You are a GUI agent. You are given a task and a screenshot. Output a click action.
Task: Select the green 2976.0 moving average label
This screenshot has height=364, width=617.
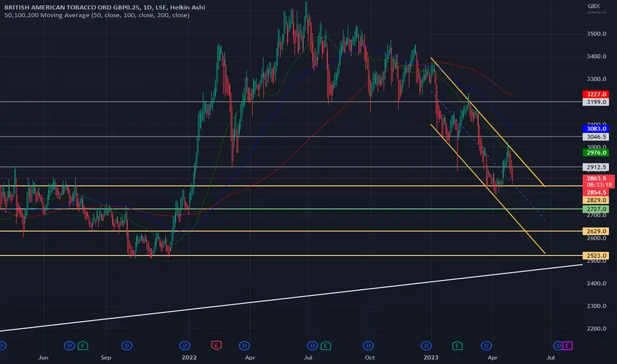coord(596,152)
